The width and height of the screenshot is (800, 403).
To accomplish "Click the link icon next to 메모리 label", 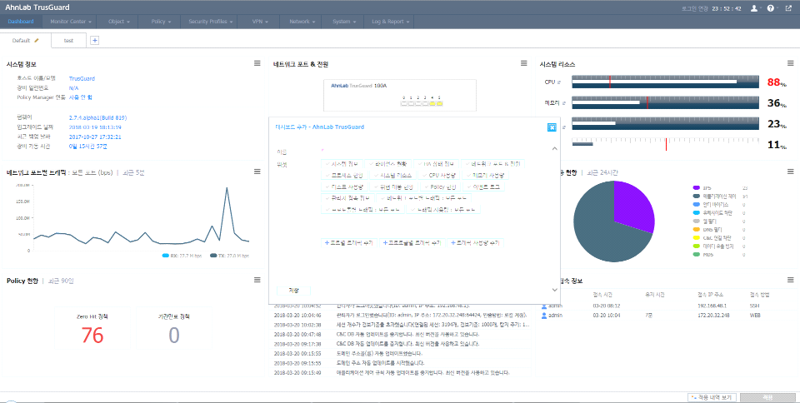I will click(x=564, y=103).
